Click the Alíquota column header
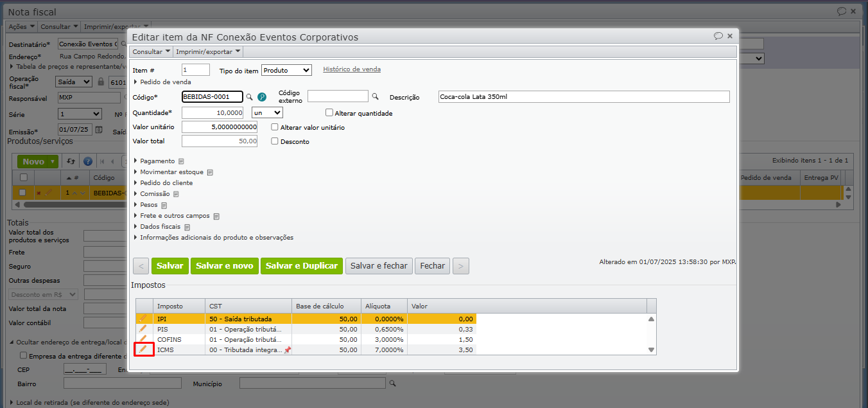Viewport: 868px width, 408px height. point(384,306)
